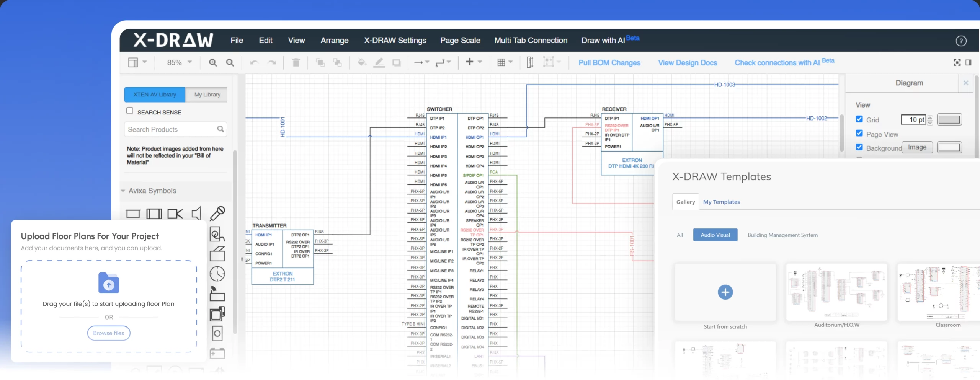Click Check connections with AI link
The image size is (980, 380).
point(784,62)
